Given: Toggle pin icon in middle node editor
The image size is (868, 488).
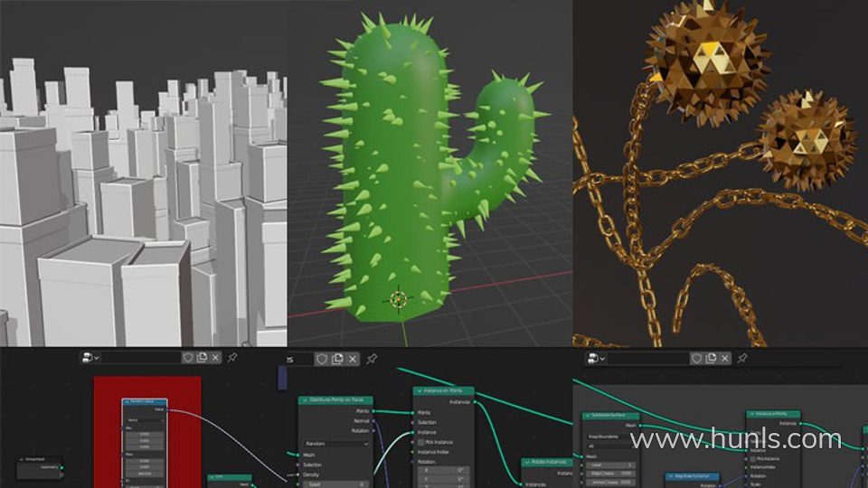Looking at the screenshot, I should (372, 359).
